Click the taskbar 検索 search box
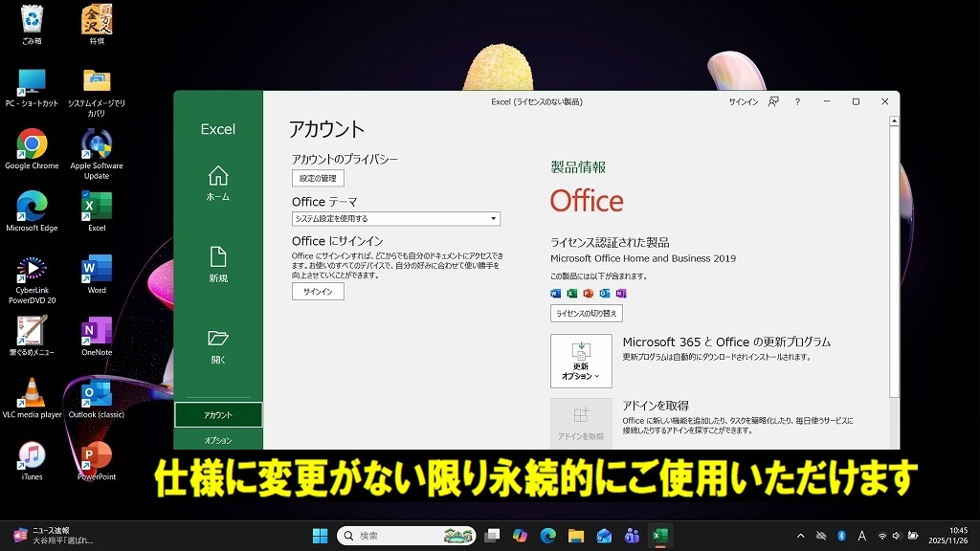The height and width of the screenshot is (551, 980). click(x=406, y=536)
